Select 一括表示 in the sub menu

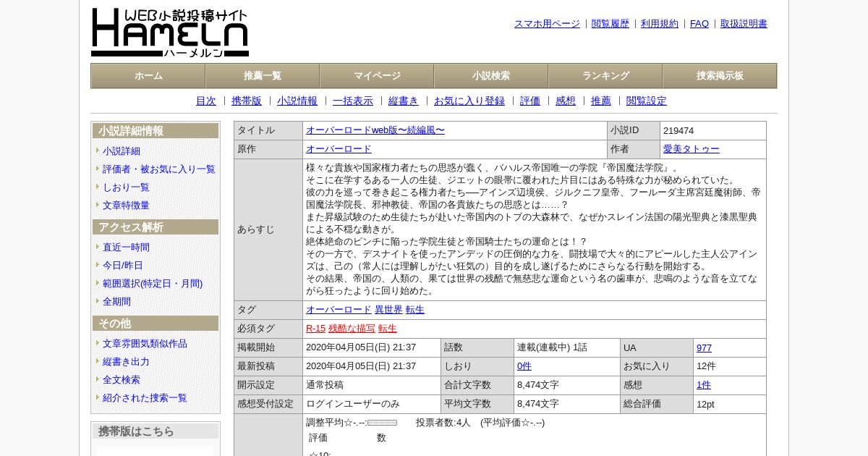click(x=353, y=101)
